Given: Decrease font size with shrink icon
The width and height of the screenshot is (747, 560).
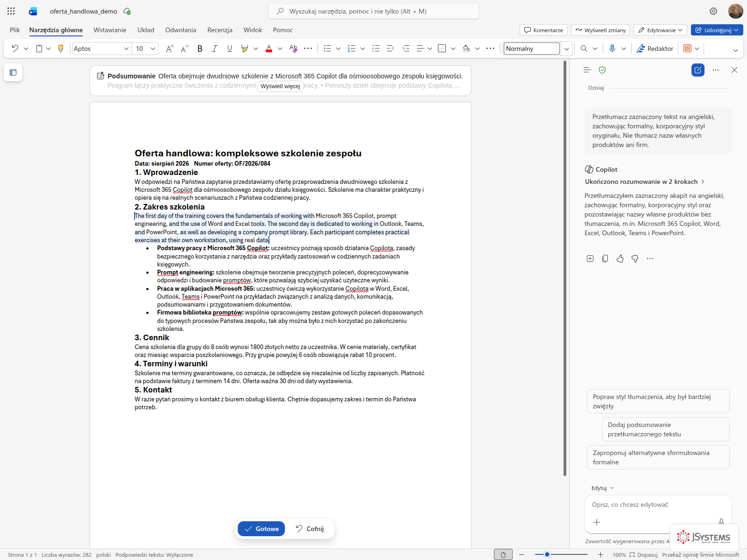Looking at the screenshot, I should point(185,49).
